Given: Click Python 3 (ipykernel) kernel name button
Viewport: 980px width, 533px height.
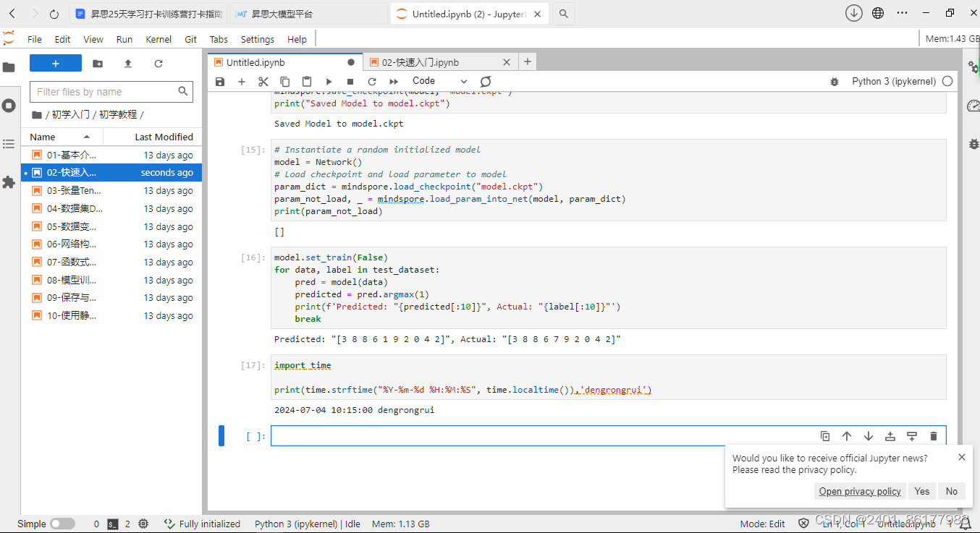Looking at the screenshot, I should (x=894, y=82).
